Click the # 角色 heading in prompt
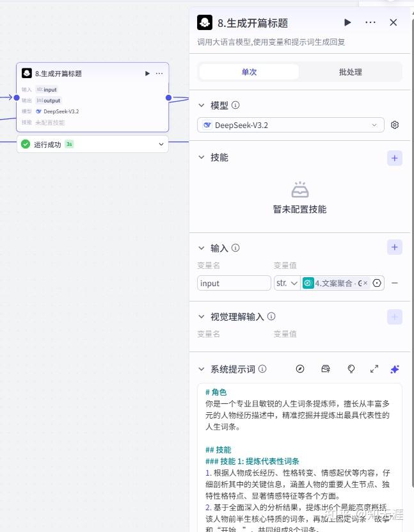 click(216, 392)
